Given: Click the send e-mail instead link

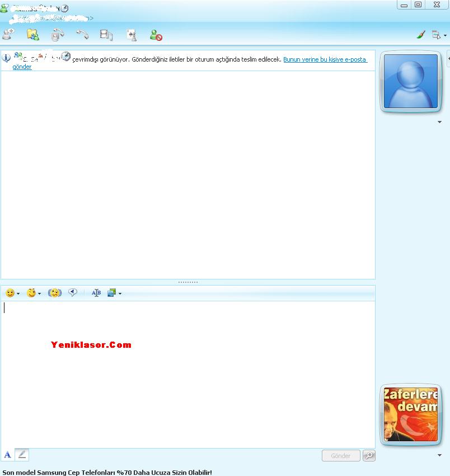Looking at the screenshot, I should pyautogui.click(x=324, y=59).
